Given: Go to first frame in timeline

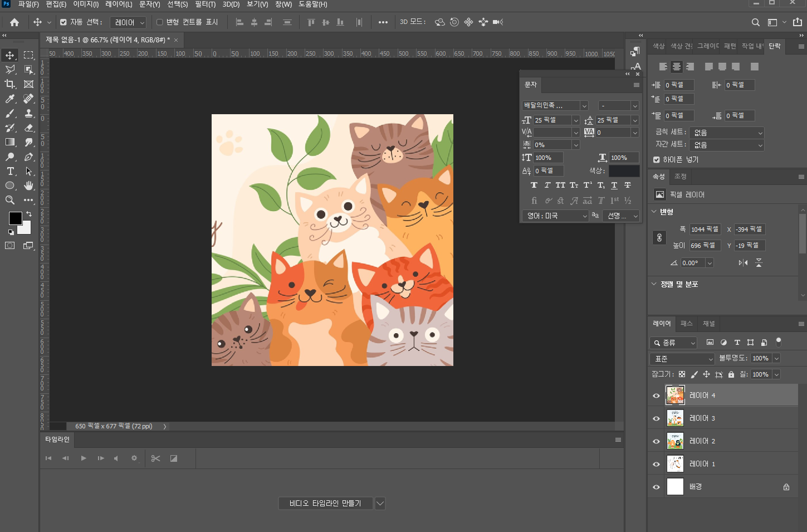Looking at the screenshot, I should (x=48, y=458).
